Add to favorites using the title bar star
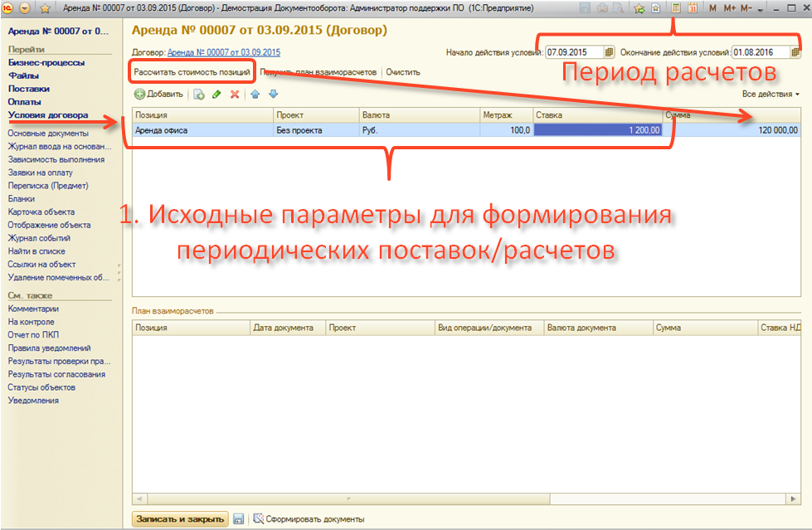Viewport: 812px width, 530px height. tap(45, 8)
